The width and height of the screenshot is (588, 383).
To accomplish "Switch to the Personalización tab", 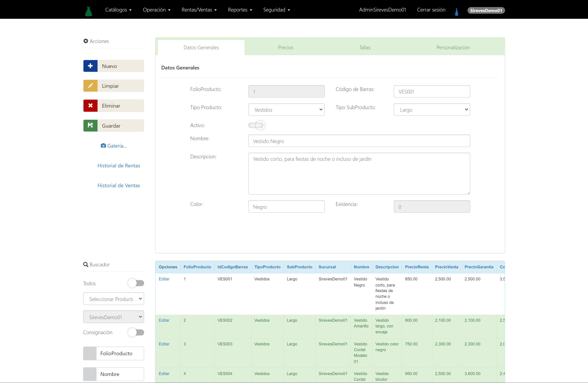I will click(453, 47).
